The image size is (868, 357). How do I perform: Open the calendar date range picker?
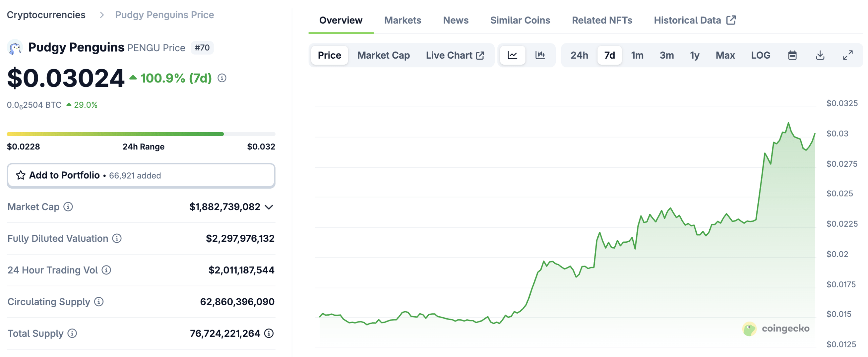point(792,55)
